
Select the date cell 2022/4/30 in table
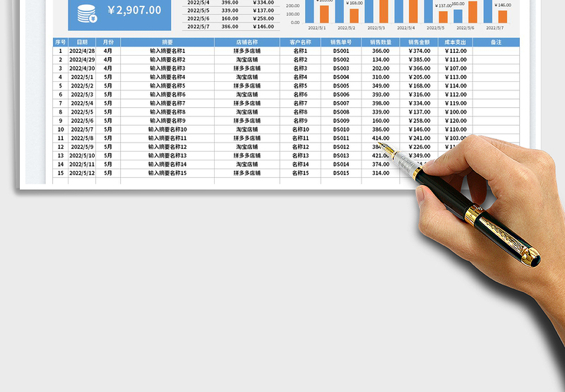point(82,69)
